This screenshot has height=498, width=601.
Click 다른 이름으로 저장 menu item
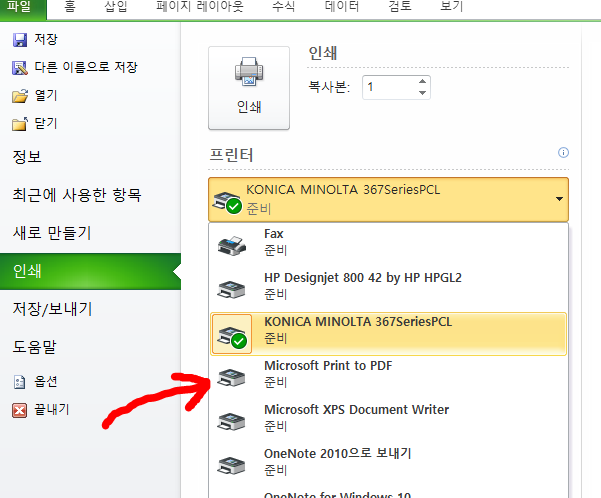(86, 67)
